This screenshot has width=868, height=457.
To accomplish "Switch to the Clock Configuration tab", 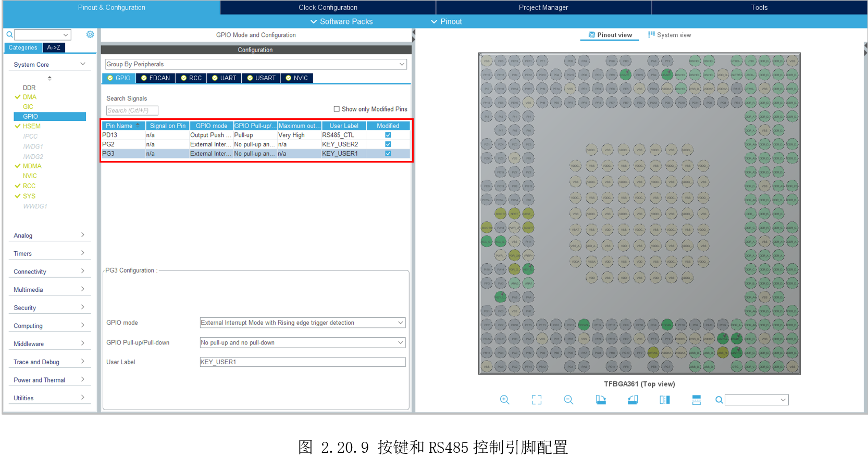I will click(x=328, y=7).
